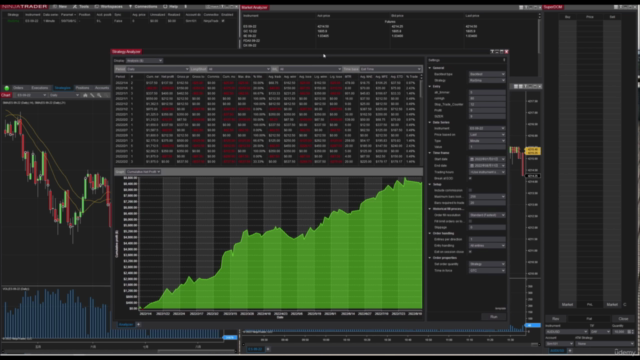The height and width of the screenshot is (360, 640).
Task: Open the Graph Cumulative Net Profit dropdown
Action: [143, 172]
